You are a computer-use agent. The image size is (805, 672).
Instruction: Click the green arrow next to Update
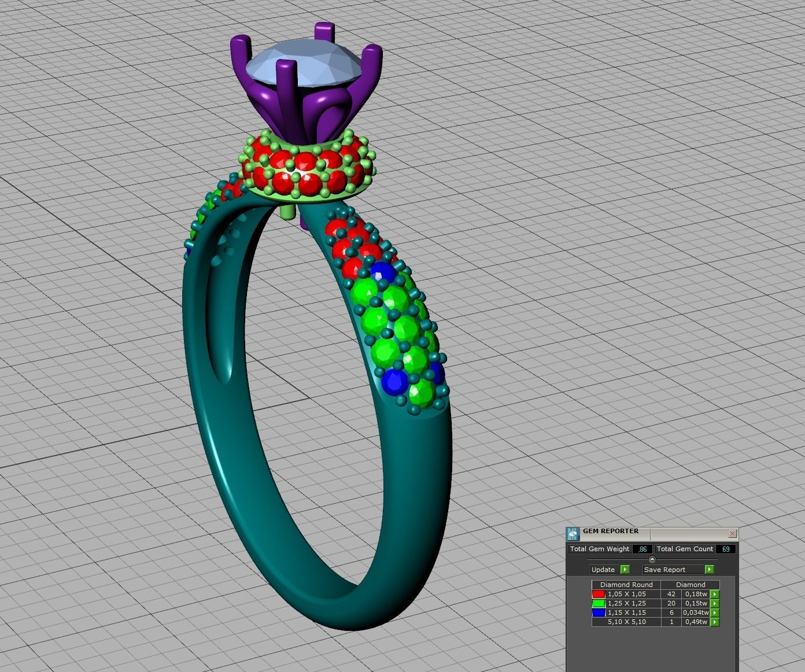tap(625, 570)
